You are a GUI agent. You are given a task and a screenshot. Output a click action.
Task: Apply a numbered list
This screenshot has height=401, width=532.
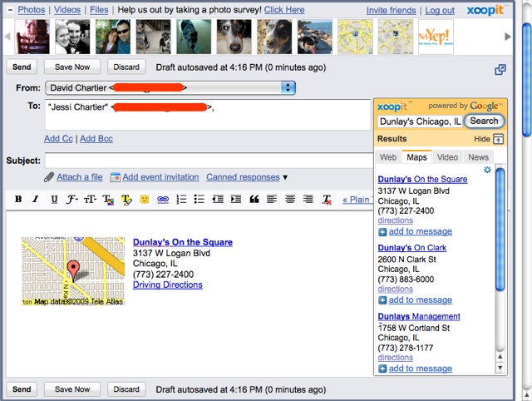point(181,200)
